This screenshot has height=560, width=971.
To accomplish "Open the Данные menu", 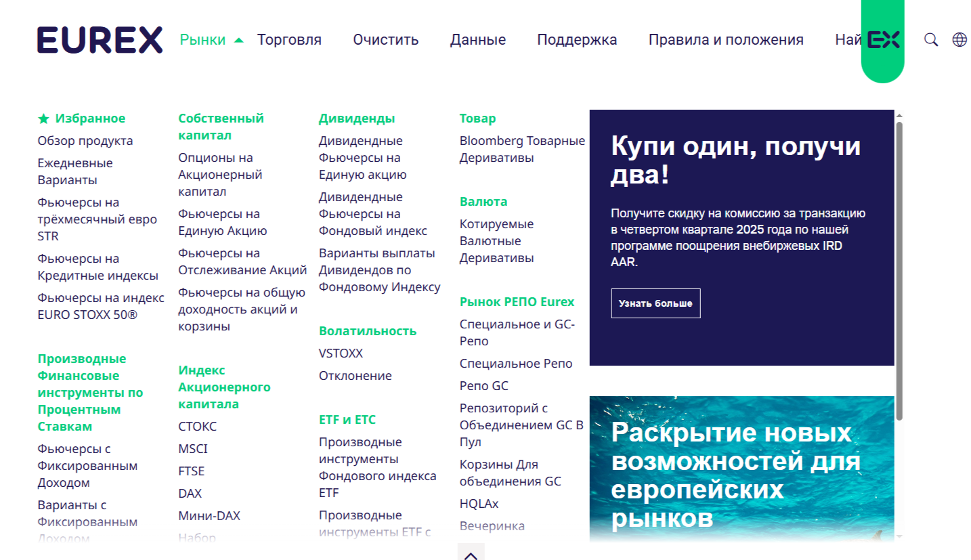I will click(478, 40).
